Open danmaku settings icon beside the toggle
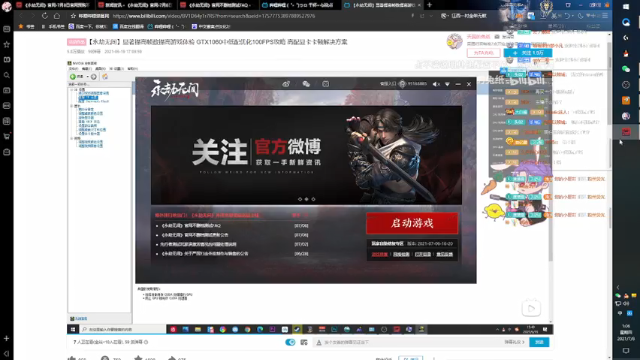This screenshot has height=360, width=640. pyautogui.click(x=304, y=342)
